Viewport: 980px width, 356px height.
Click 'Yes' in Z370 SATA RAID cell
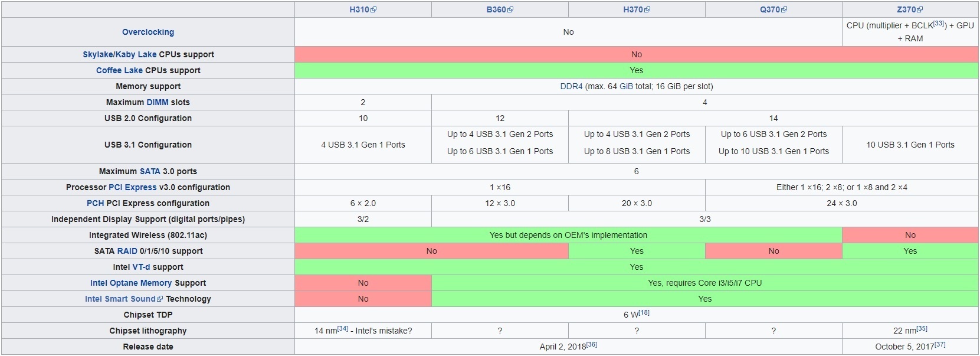(x=910, y=251)
